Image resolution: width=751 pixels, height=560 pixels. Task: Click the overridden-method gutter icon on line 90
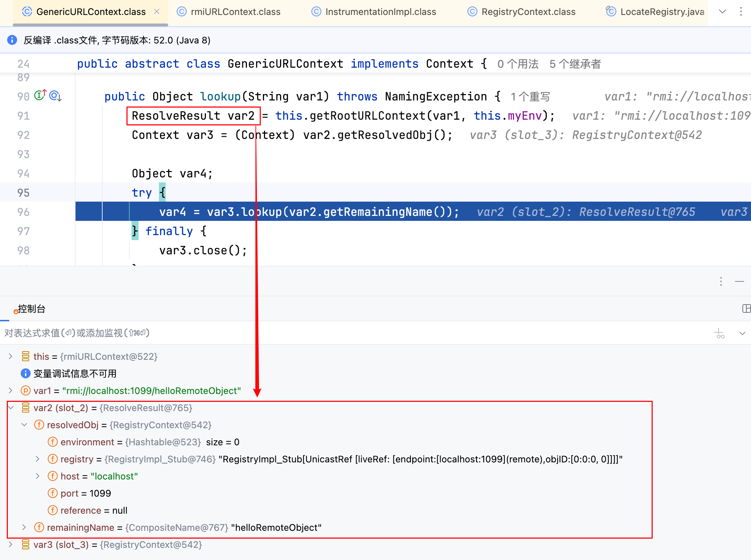point(55,95)
